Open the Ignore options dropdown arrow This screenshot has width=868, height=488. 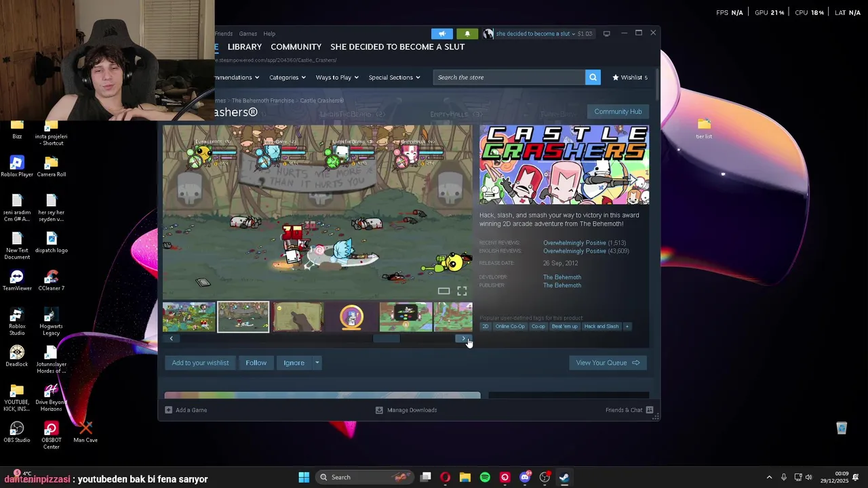coord(317,363)
